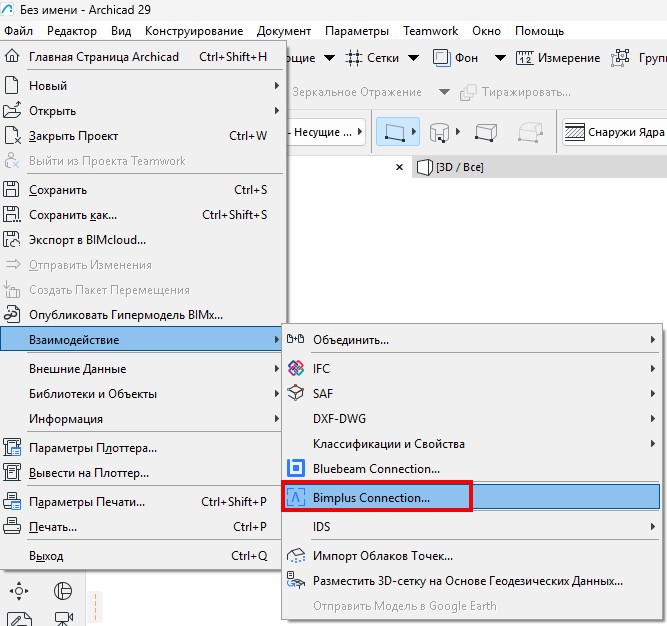Click the Сохранить как floppy icon
This screenshot has width=667, height=626.
(x=12, y=214)
